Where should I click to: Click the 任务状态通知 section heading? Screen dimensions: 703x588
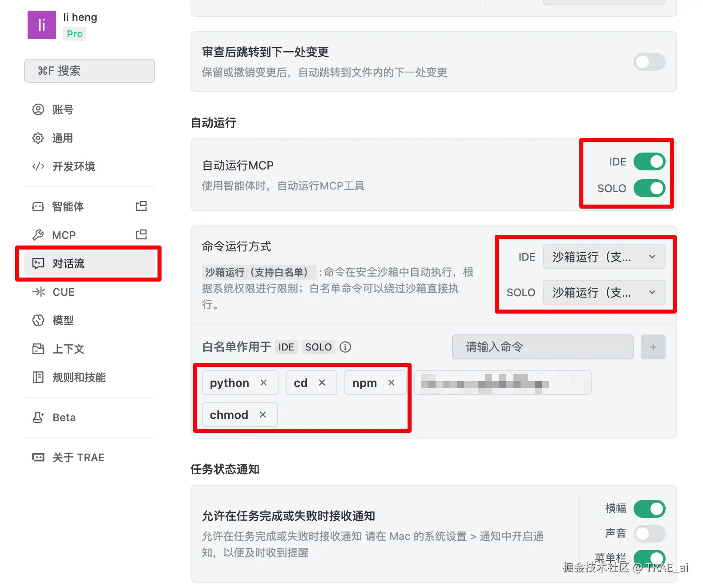225,469
